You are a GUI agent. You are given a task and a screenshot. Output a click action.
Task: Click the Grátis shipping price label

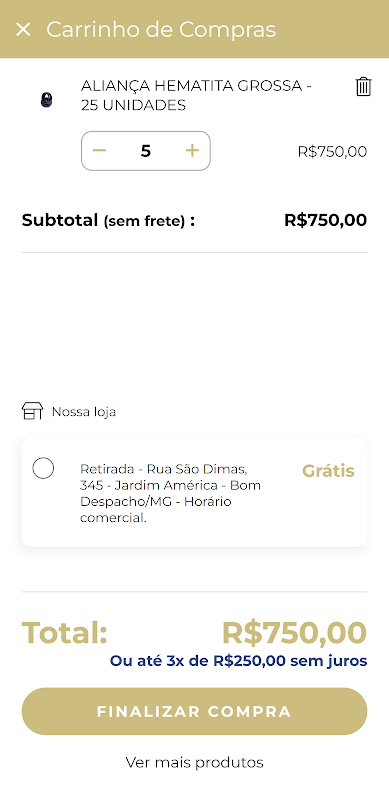pyautogui.click(x=328, y=470)
